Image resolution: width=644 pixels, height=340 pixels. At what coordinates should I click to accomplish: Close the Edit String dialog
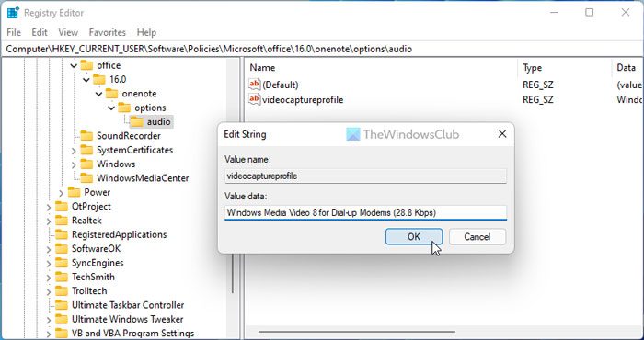(x=502, y=134)
